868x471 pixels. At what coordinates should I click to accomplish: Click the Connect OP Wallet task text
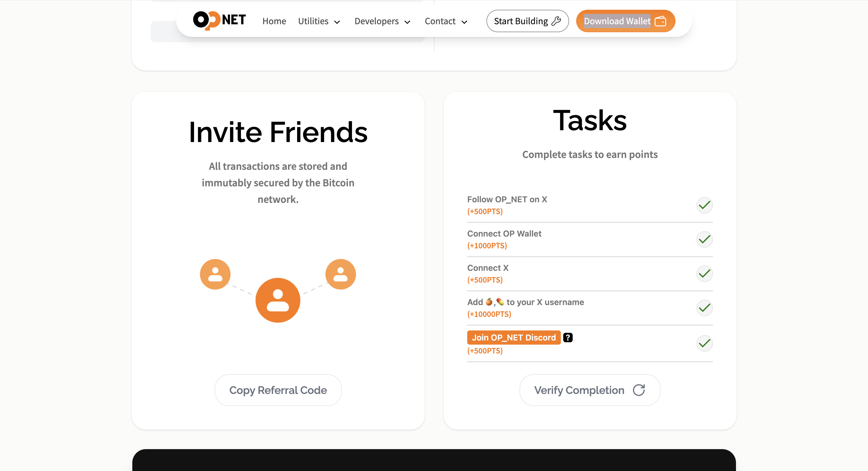(x=504, y=234)
